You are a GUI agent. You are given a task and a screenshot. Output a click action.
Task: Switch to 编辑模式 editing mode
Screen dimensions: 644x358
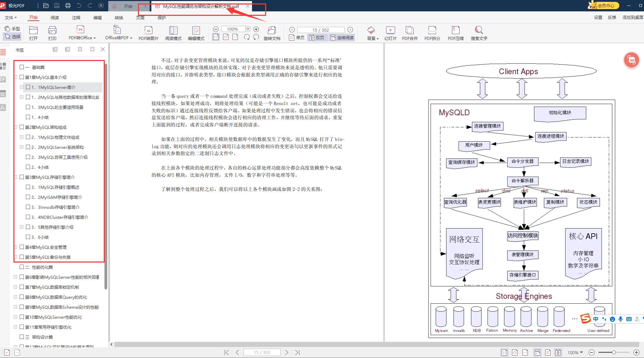[196, 33]
